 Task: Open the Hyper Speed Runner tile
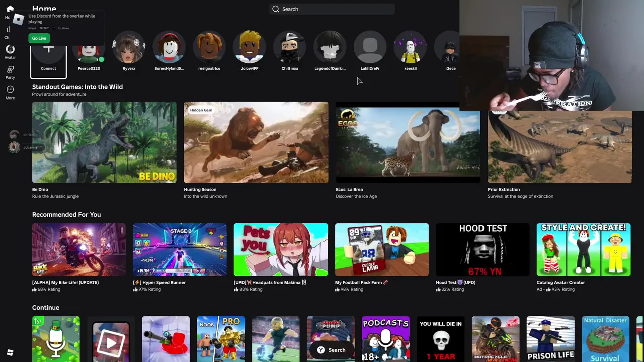click(x=180, y=249)
